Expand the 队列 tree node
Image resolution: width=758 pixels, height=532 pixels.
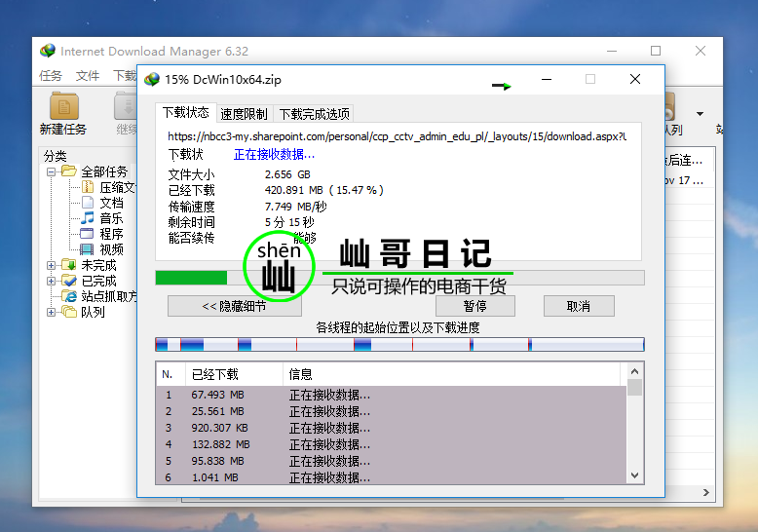(51, 313)
